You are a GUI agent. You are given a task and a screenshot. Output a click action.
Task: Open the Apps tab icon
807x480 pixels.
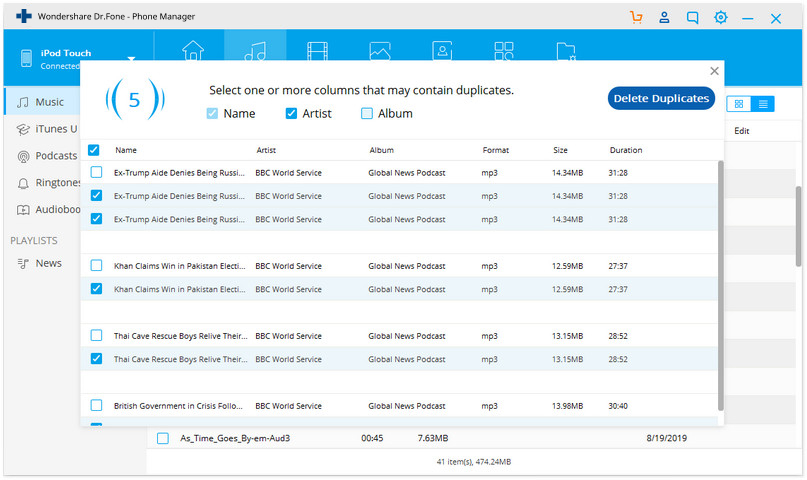[504, 51]
